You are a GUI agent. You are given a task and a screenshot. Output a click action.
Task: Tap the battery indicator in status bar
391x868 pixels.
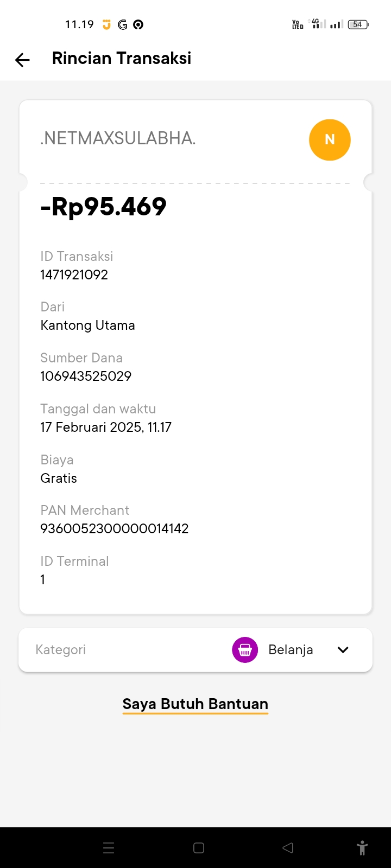pos(358,24)
